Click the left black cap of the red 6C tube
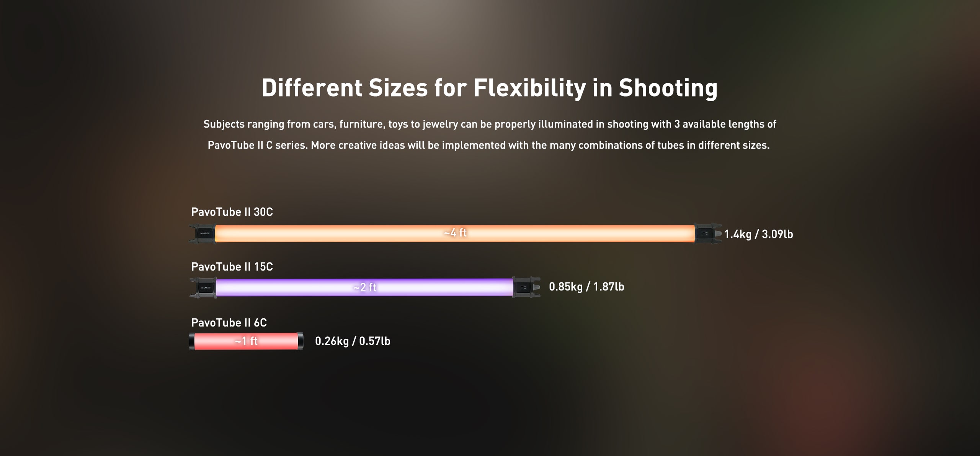980x456 pixels. [192, 341]
